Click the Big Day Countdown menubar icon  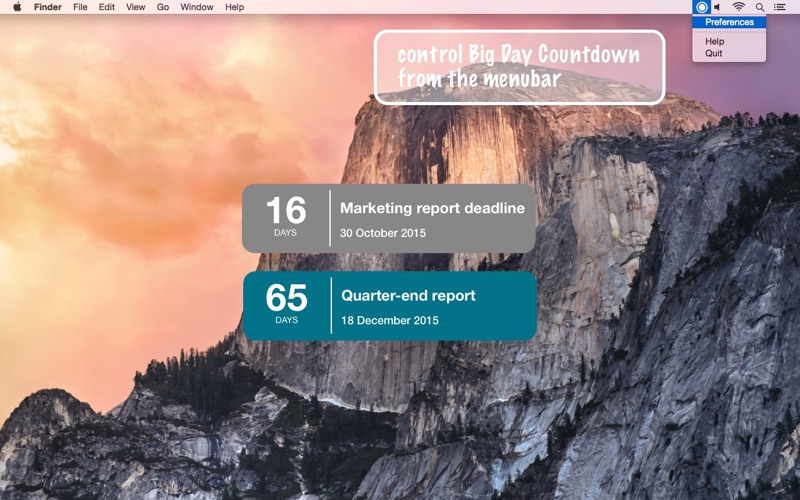click(702, 7)
